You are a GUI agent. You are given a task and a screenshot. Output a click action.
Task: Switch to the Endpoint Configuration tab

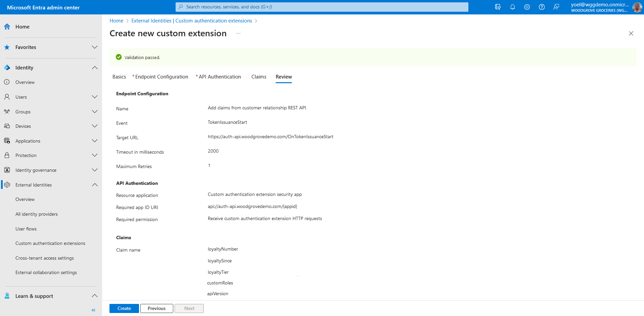click(x=162, y=77)
